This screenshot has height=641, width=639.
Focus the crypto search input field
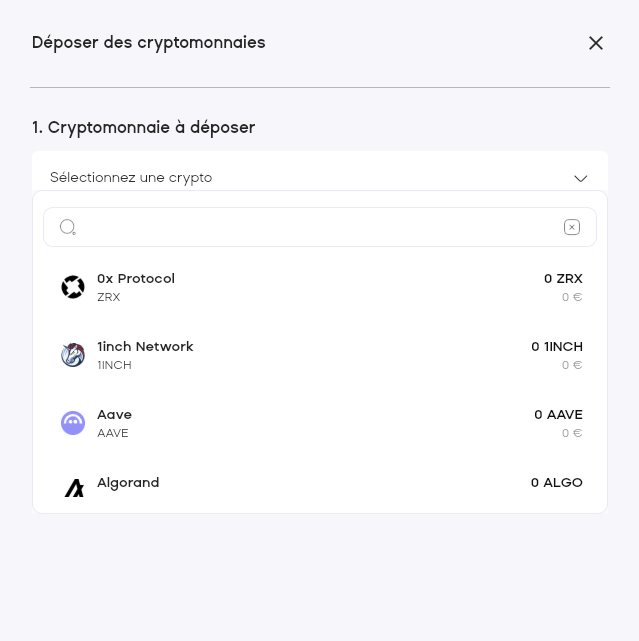pos(320,227)
